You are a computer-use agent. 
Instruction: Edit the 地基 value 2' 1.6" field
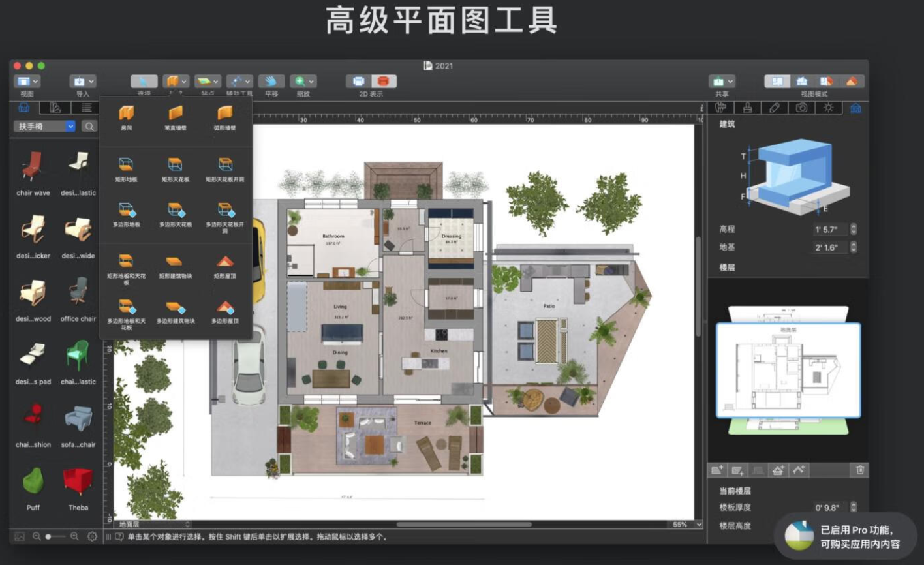pos(829,247)
